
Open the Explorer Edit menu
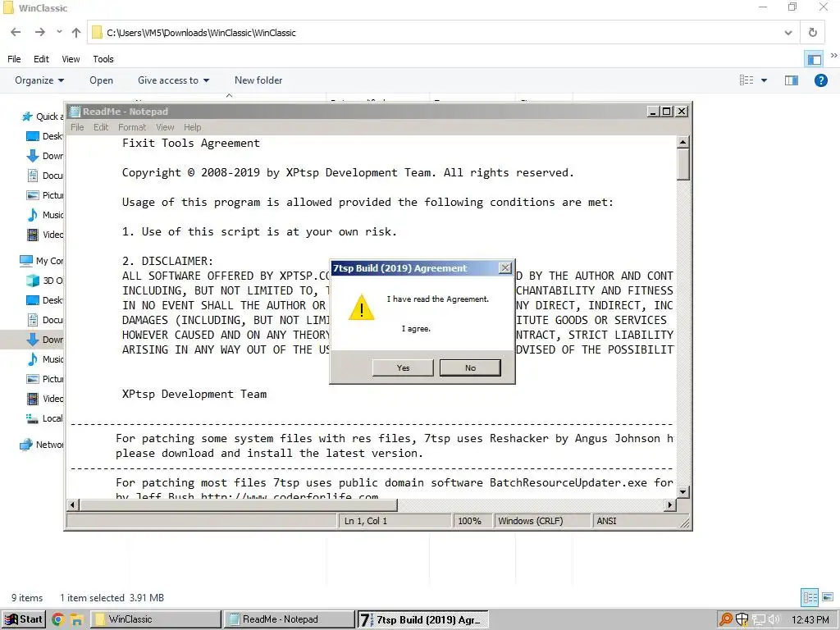(x=41, y=59)
